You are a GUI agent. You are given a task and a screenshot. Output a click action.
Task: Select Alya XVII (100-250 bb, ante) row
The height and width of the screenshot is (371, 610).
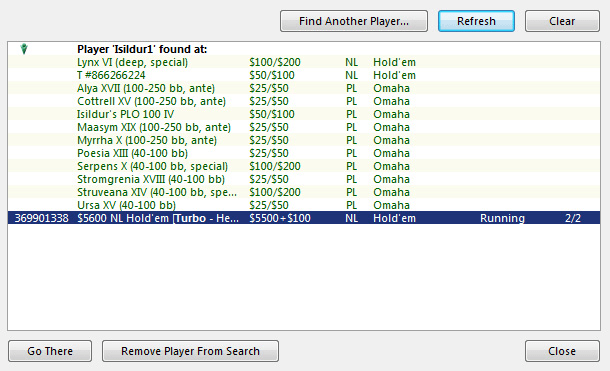click(304, 88)
